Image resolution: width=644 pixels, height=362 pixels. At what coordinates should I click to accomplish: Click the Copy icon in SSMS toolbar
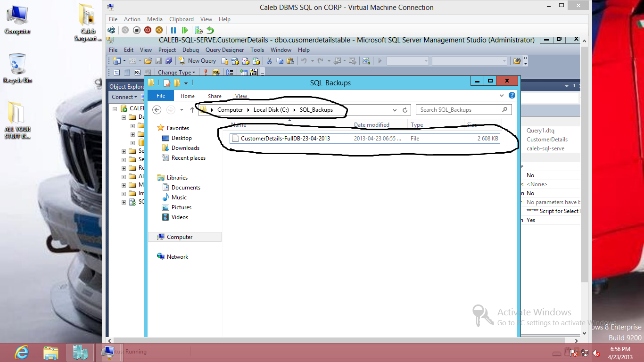[280, 61]
